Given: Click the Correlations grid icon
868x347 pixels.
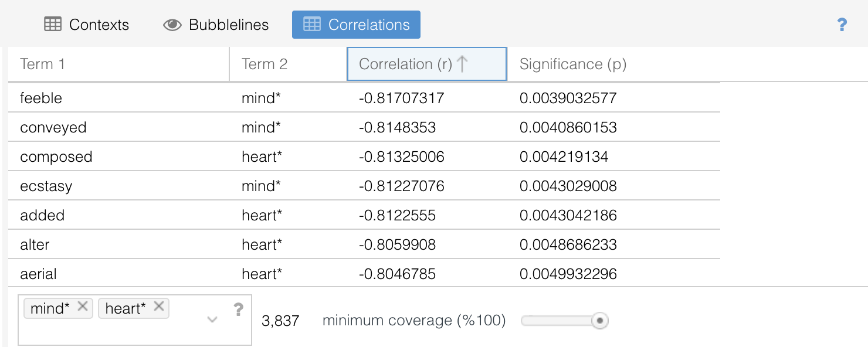Looking at the screenshot, I should click(311, 25).
